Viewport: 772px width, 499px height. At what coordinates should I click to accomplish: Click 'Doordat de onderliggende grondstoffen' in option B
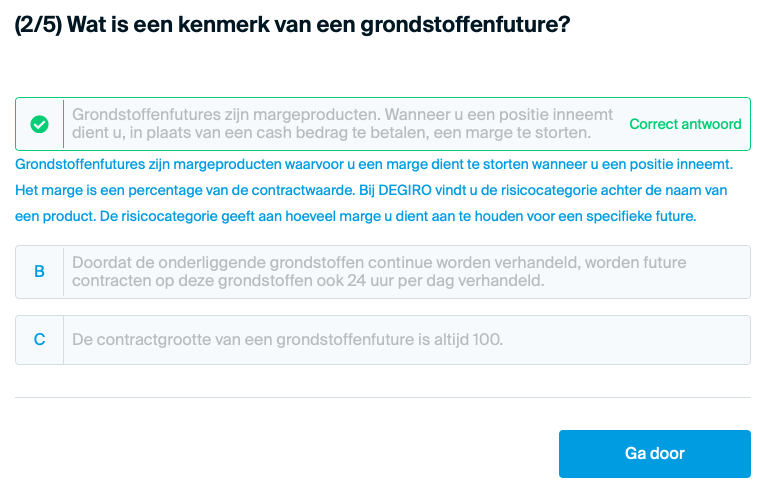tap(218, 263)
